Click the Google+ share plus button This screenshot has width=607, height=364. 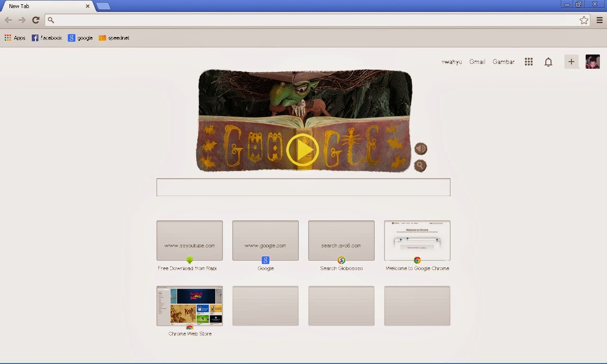(x=571, y=62)
